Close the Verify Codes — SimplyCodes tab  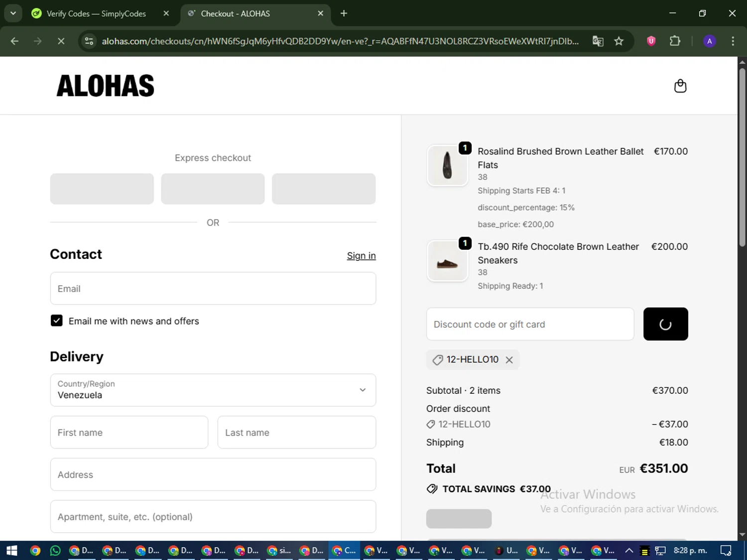coord(166,13)
